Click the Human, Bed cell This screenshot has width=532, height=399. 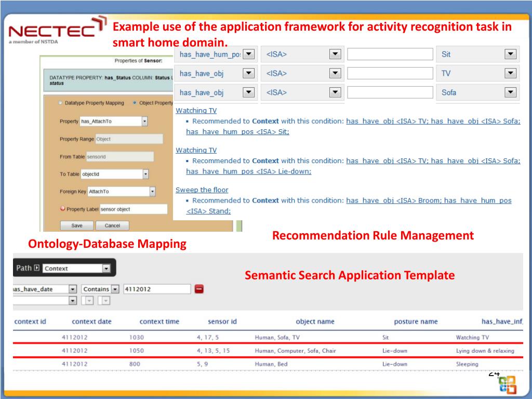271,364
